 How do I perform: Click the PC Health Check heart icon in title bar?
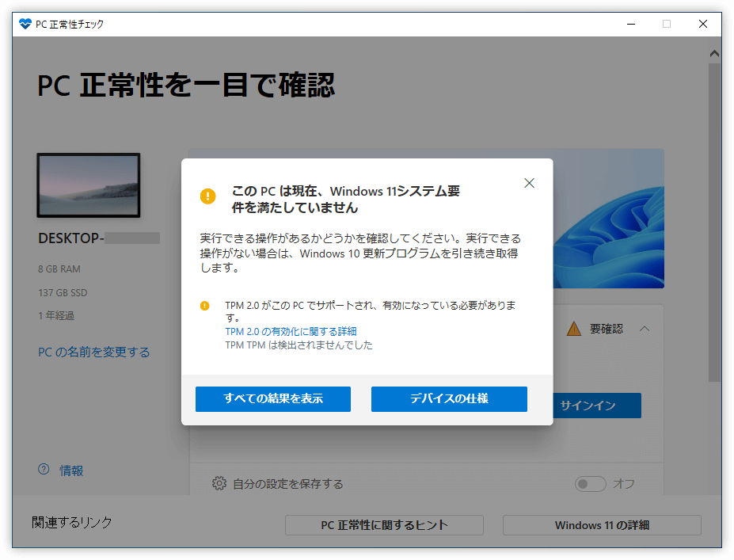point(25,24)
